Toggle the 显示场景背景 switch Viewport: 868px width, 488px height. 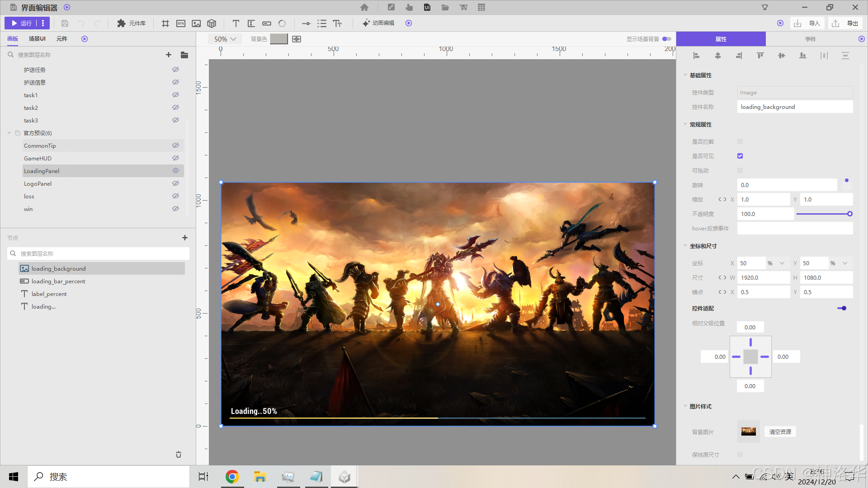coord(667,39)
